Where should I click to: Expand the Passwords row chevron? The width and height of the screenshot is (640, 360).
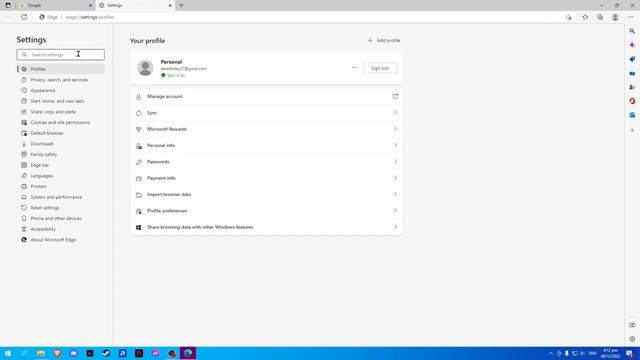pyautogui.click(x=395, y=162)
